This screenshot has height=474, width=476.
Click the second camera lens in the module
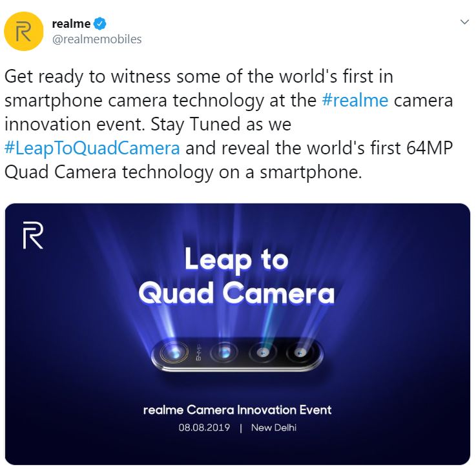click(224, 353)
